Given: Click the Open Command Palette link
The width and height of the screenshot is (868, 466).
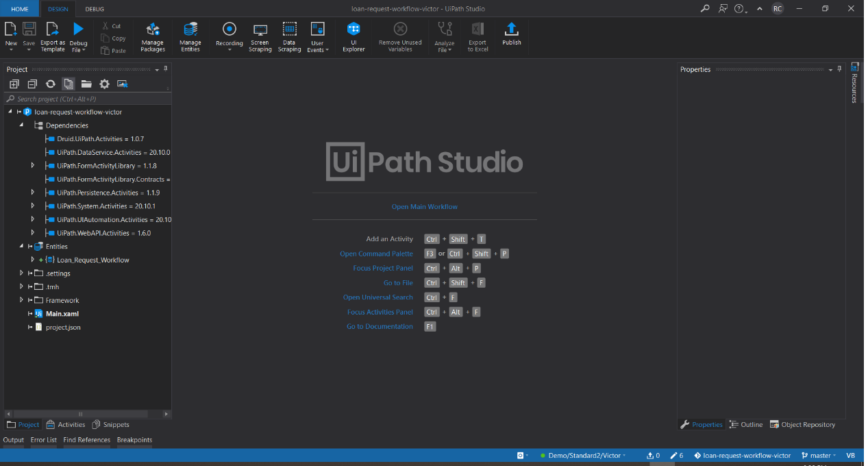Looking at the screenshot, I should (377, 254).
